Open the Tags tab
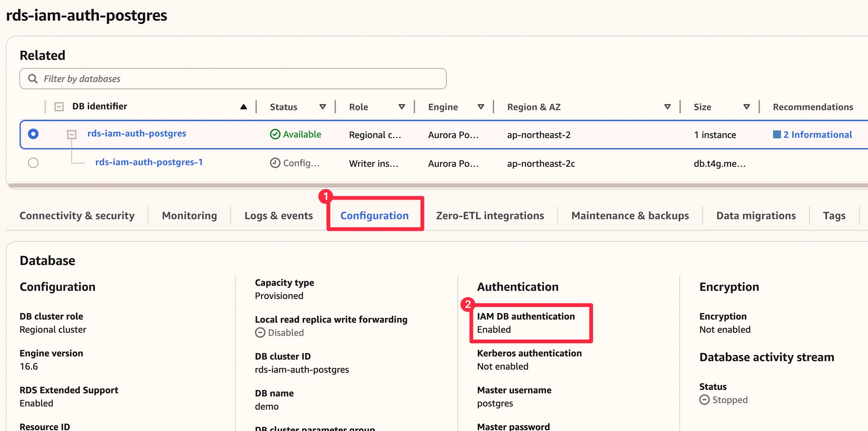Screen dimensions: 868x431 tap(834, 215)
